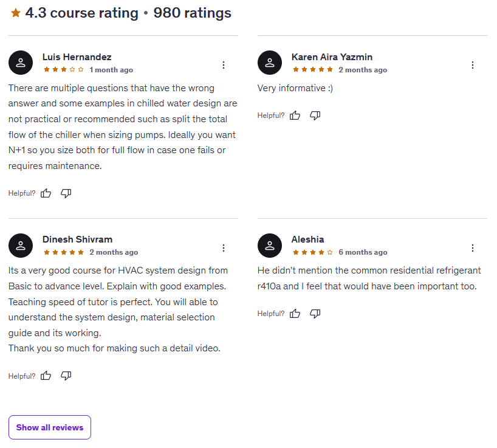Click Luis Hernandez's profile avatar

[x=21, y=63]
